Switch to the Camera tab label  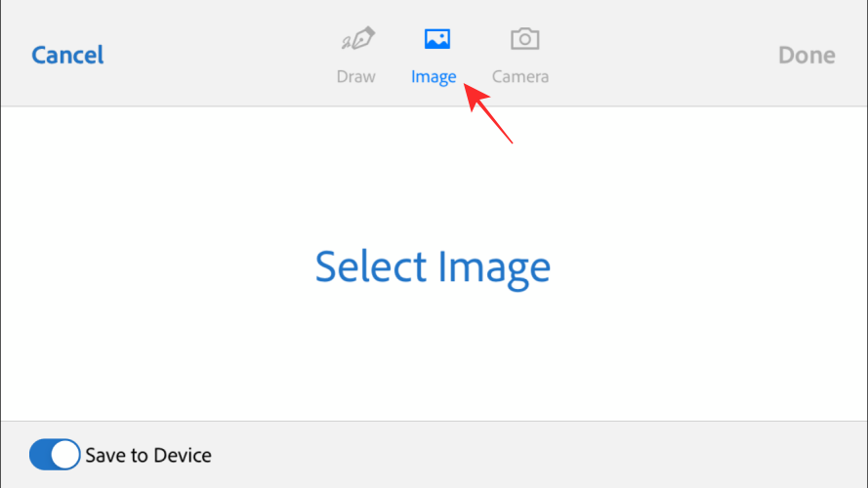tap(519, 77)
